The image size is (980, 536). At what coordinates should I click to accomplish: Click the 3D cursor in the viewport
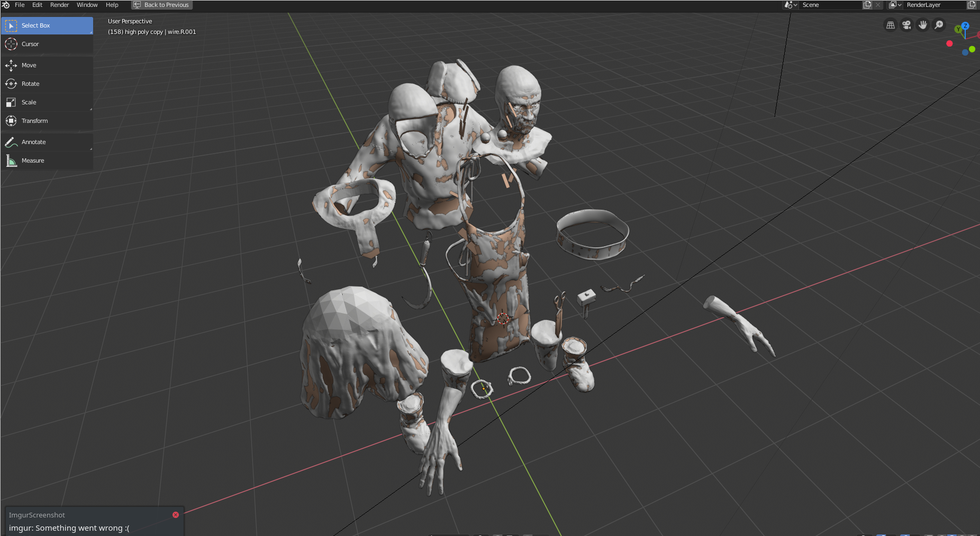(503, 318)
